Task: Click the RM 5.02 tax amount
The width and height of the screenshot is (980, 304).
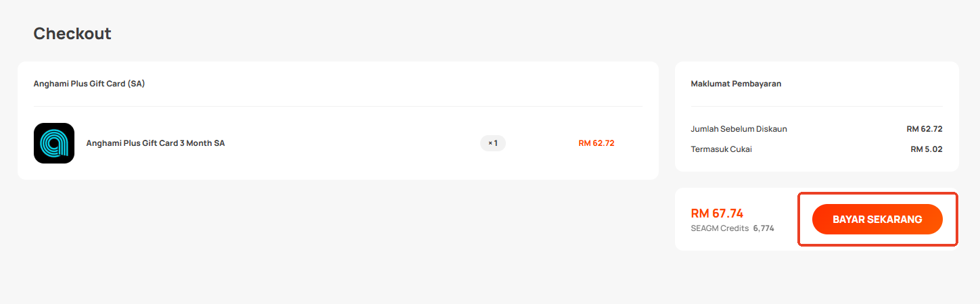Action: (x=927, y=149)
